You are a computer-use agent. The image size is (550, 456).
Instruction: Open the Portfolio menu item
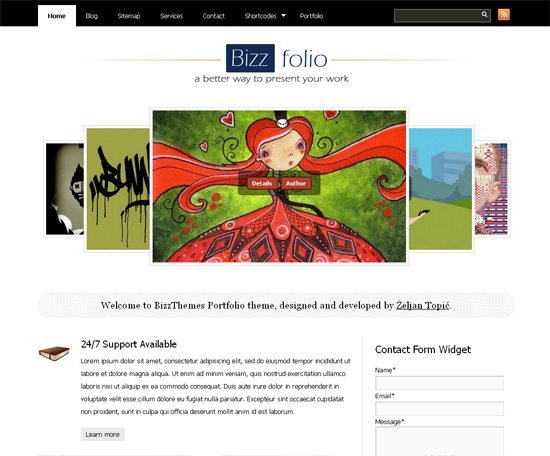click(x=311, y=16)
